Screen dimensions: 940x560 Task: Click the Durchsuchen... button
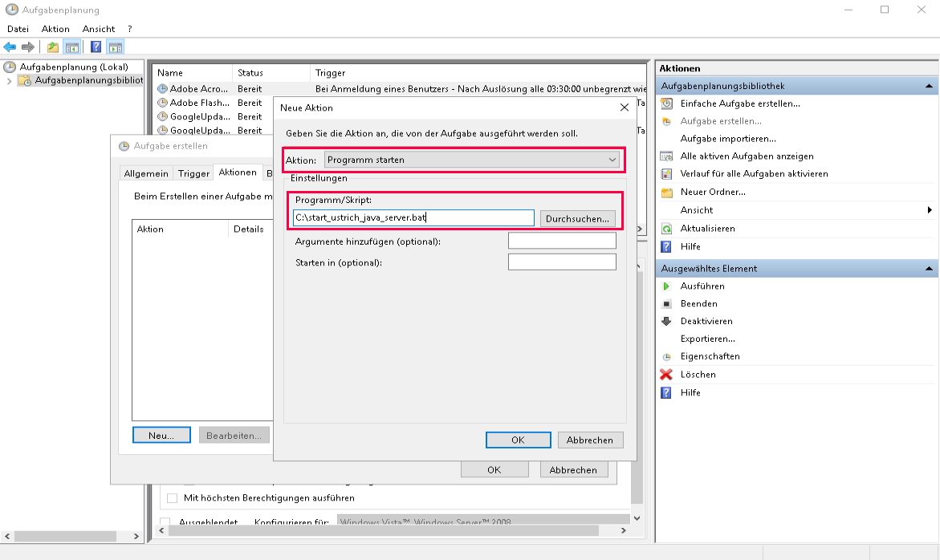[x=577, y=218]
